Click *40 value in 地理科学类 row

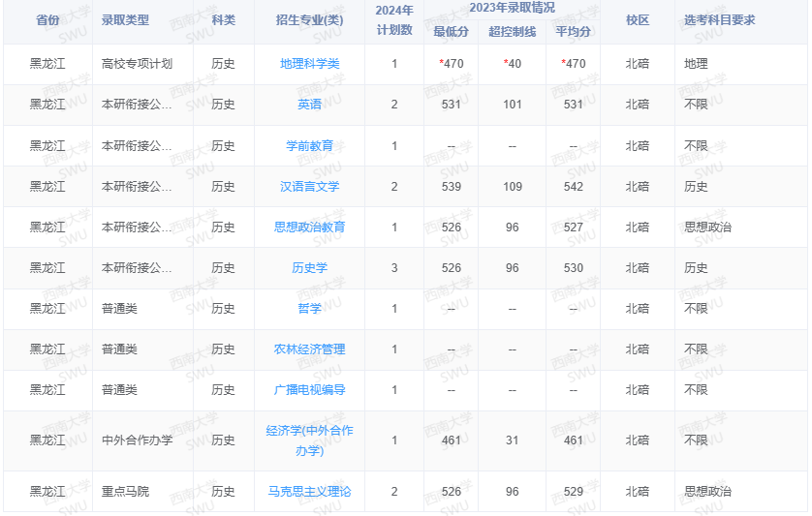click(513, 64)
